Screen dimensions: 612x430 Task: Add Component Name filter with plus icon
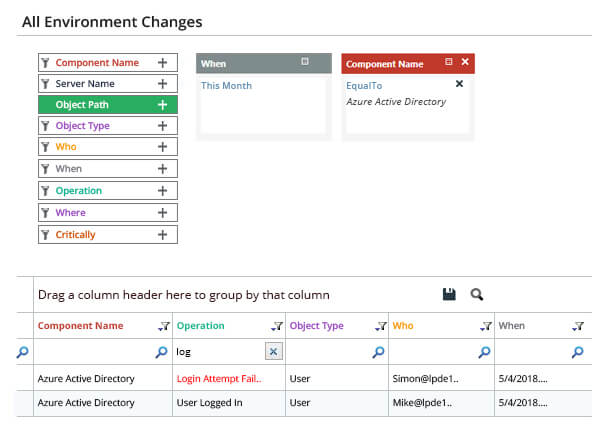click(162, 63)
